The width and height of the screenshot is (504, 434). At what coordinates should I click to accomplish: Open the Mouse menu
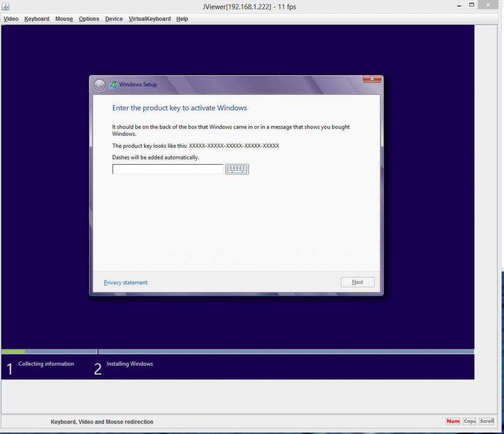click(x=64, y=19)
